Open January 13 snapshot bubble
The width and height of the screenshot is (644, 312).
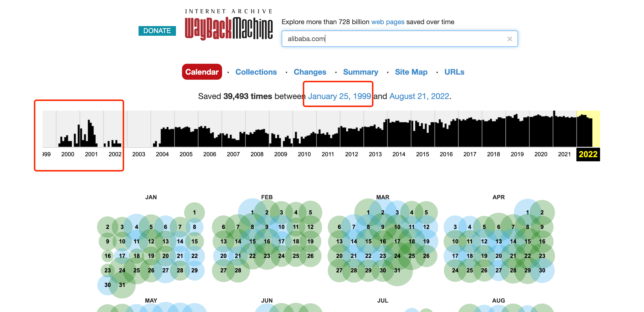[166, 241]
